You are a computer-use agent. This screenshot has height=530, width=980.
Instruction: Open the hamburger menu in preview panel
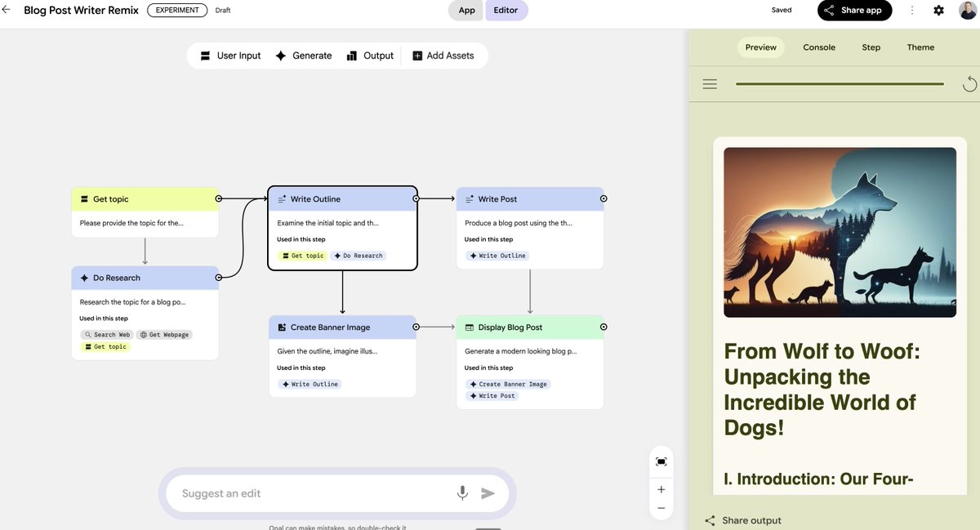tap(710, 84)
